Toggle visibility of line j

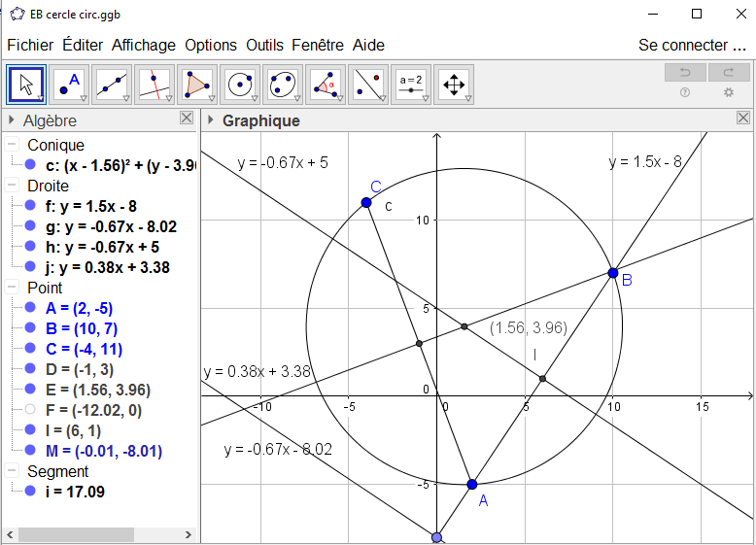30,266
